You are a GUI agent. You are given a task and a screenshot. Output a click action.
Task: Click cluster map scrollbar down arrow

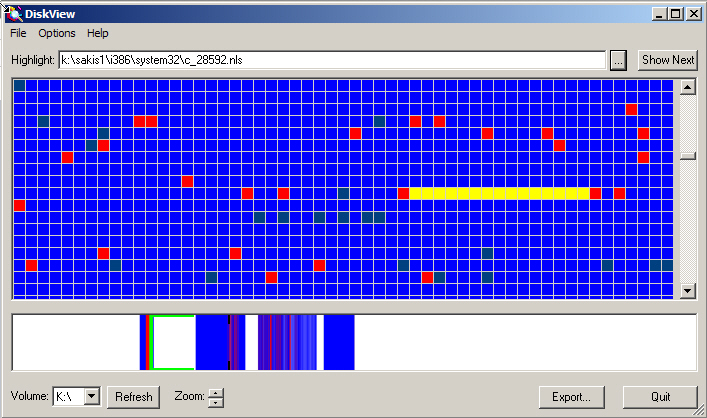click(x=687, y=291)
